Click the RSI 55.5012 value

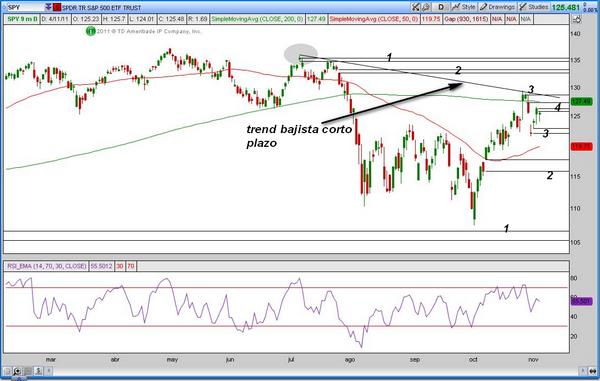(101, 266)
